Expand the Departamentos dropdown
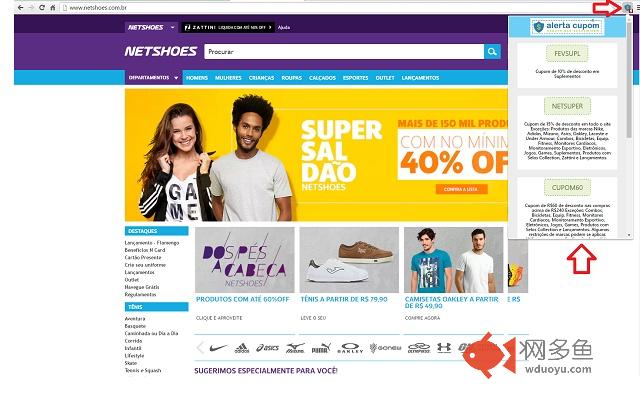Image resolution: width=640 pixels, height=400 pixels. (154, 78)
